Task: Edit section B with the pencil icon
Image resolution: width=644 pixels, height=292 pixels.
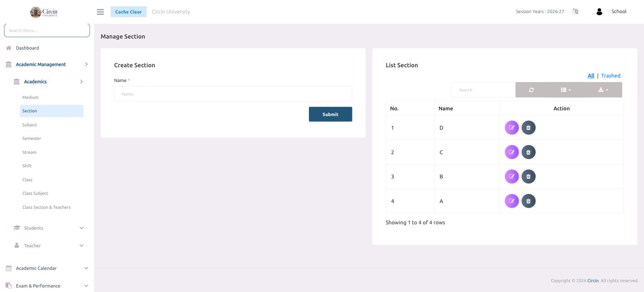Action: (512, 176)
